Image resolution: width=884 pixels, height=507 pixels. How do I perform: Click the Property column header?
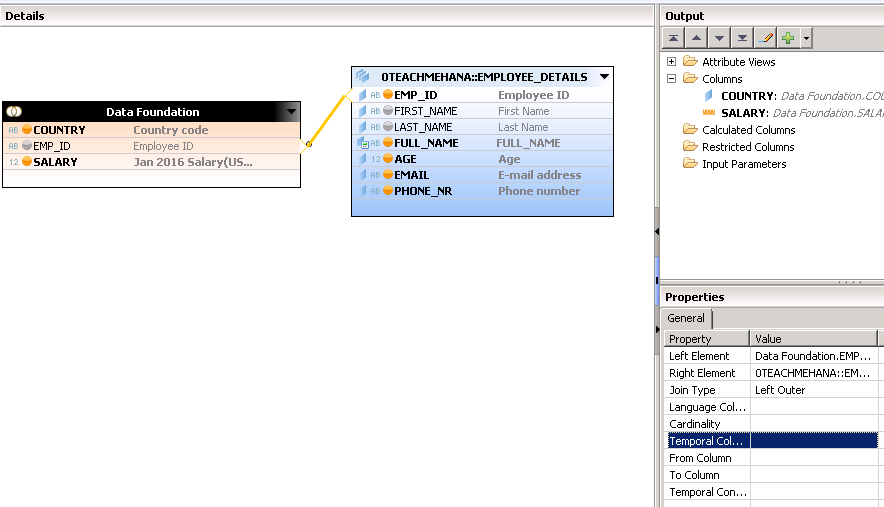tap(707, 338)
